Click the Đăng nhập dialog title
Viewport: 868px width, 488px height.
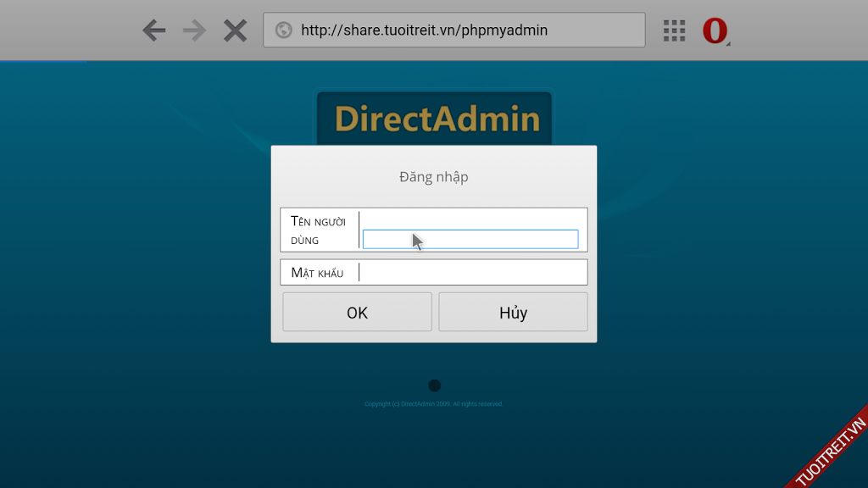pyautogui.click(x=434, y=177)
